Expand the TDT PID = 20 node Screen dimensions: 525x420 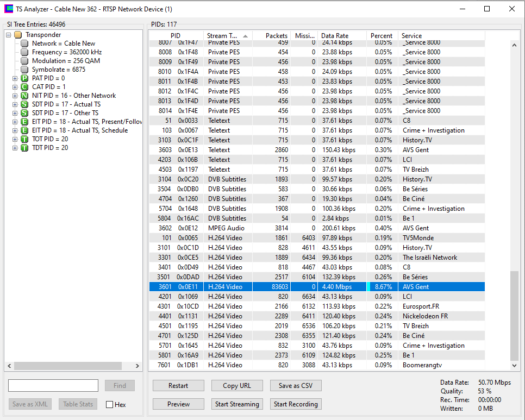(15, 148)
